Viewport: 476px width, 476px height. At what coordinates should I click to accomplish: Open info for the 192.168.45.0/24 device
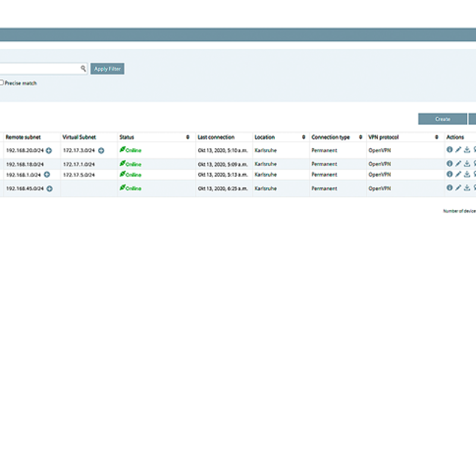click(450, 188)
